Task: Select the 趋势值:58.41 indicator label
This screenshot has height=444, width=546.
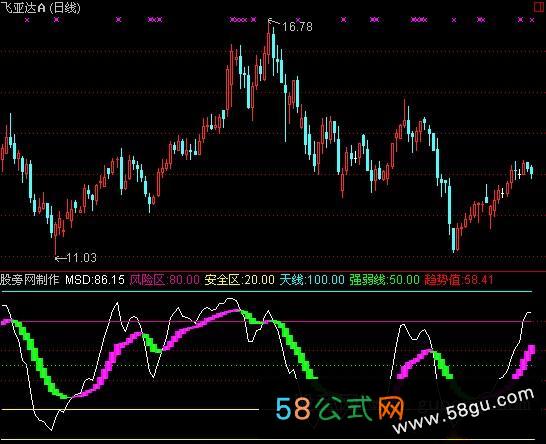Action: click(x=459, y=280)
